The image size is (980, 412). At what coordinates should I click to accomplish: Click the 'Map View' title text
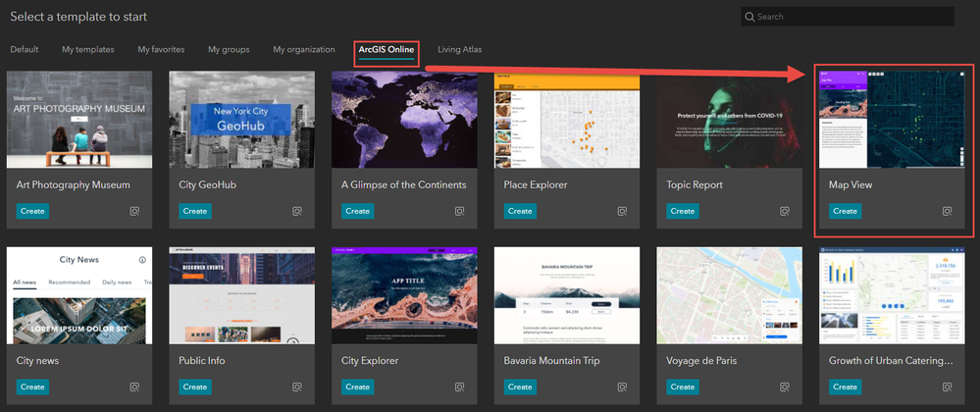(850, 185)
